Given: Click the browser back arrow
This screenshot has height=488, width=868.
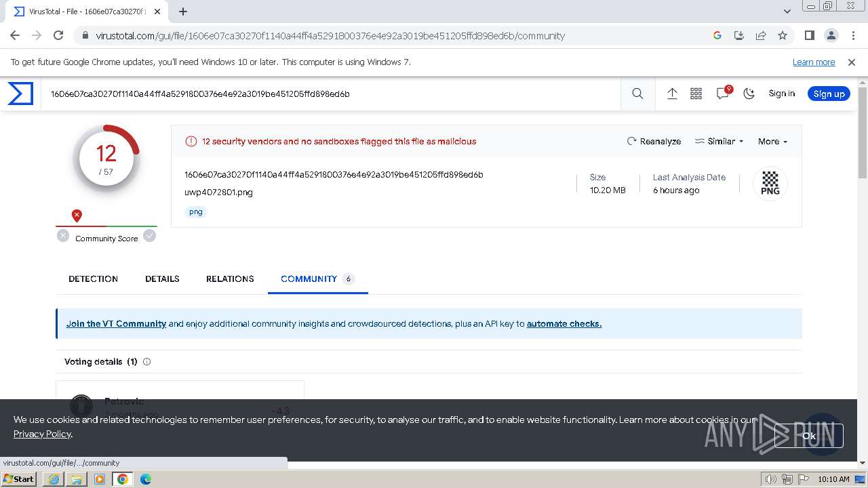Looking at the screenshot, I should (15, 36).
